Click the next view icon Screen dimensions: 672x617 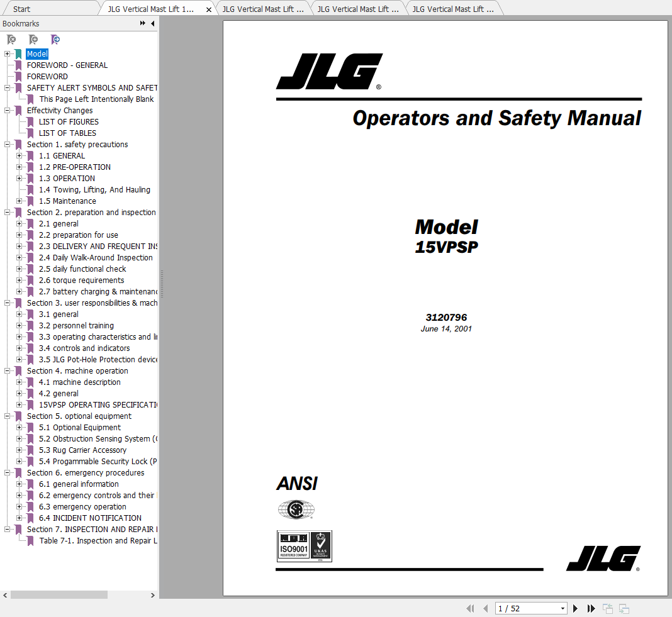(624, 608)
